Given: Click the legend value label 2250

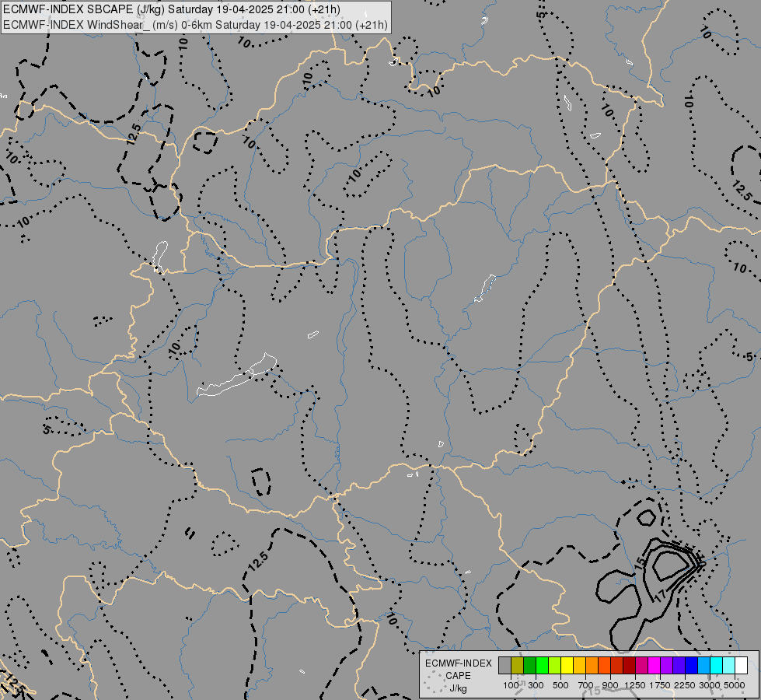Looking at the screenshot, I should coord(685,685).
